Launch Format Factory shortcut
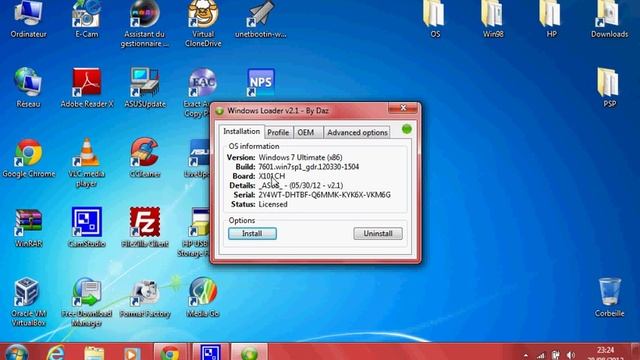The image size is (640, 360). tap(144, 298)
